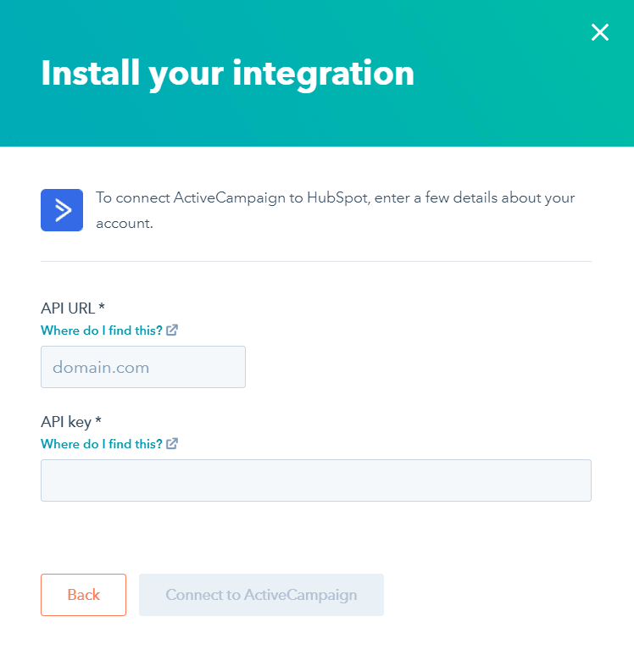Viewport: 634px width, 672px height.
Task: Click the 'API key *' label
Action: click(x=71, y=422)
